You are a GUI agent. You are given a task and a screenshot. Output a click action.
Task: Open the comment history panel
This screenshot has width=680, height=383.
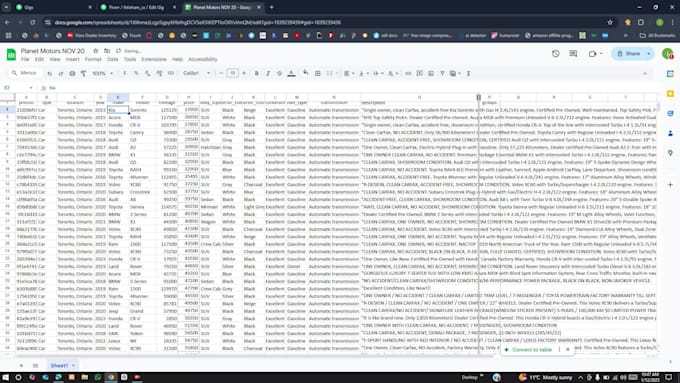pyautogui.click(x=573, y=54)
